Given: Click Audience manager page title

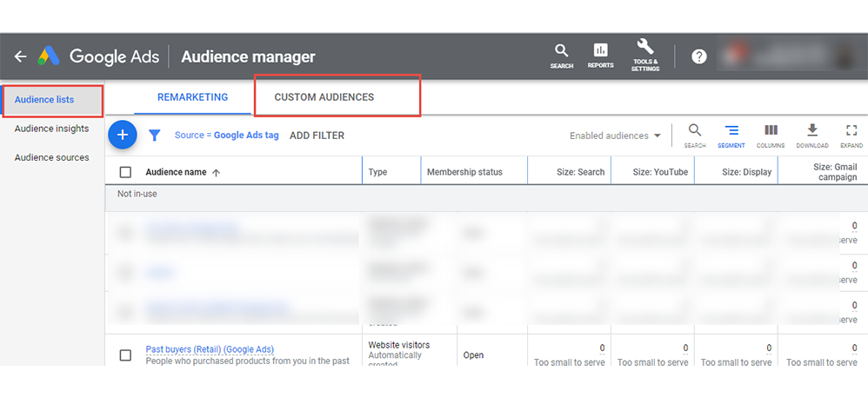Looking at the screenshot, I should [x=248, y=56].
